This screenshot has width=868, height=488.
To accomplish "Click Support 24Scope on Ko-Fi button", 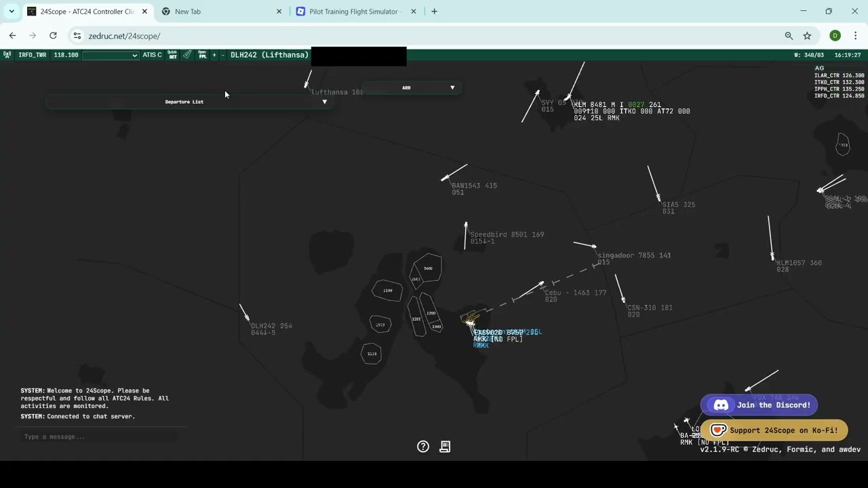I will point(774,430).
